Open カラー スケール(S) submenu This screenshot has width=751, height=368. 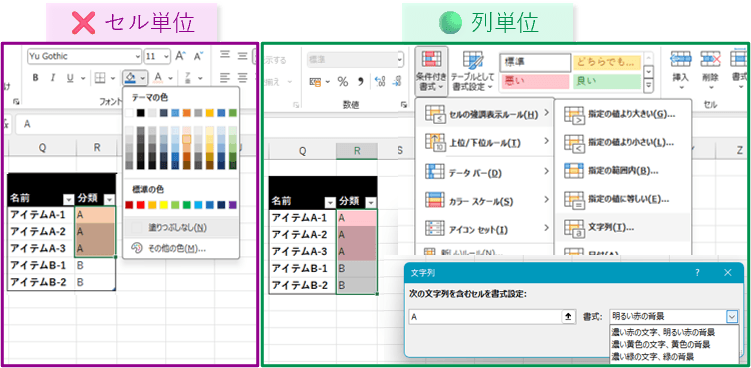(484, 201)
